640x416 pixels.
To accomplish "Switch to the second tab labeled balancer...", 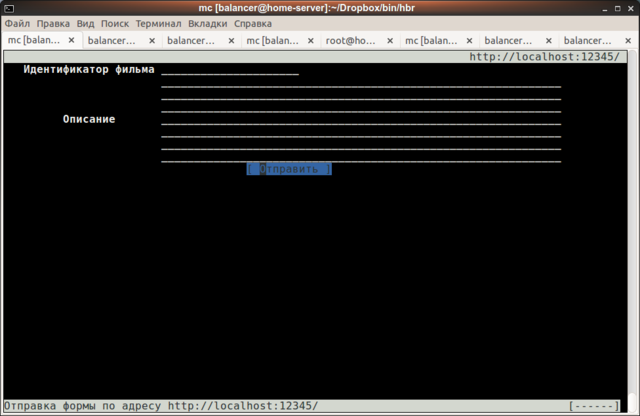I will pyautogui.click(x=190, y=41).
